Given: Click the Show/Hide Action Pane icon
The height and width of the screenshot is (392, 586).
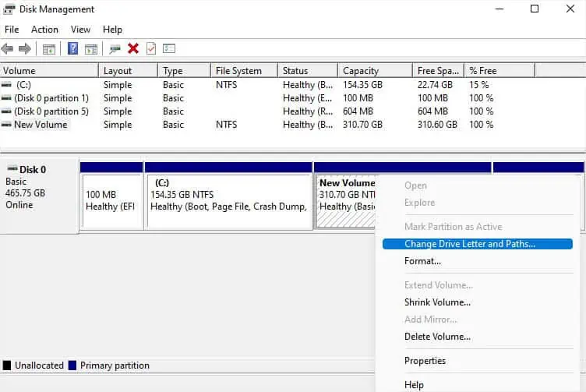Looking at the screenshot, I should pyautogui.click(x=90, y=48).
